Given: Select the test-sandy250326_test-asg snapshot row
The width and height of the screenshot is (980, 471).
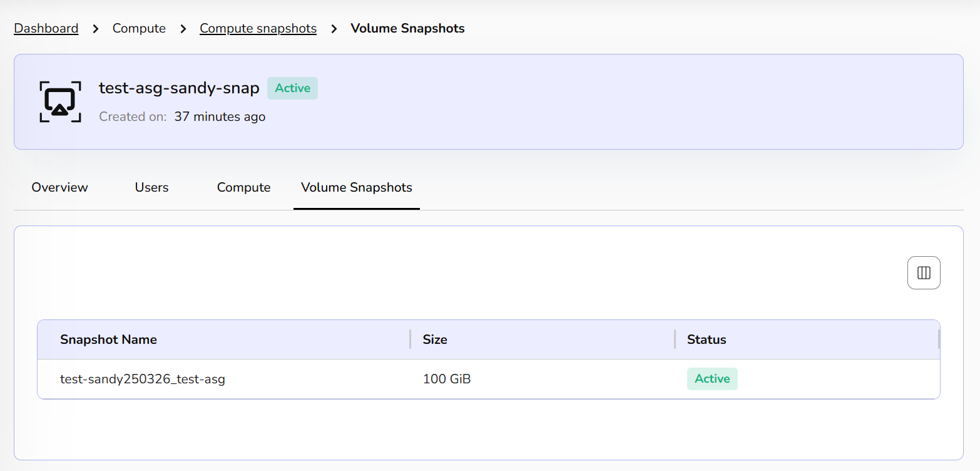Looking at the screenshot, I should pyautogui.click(x=143, y=379).
